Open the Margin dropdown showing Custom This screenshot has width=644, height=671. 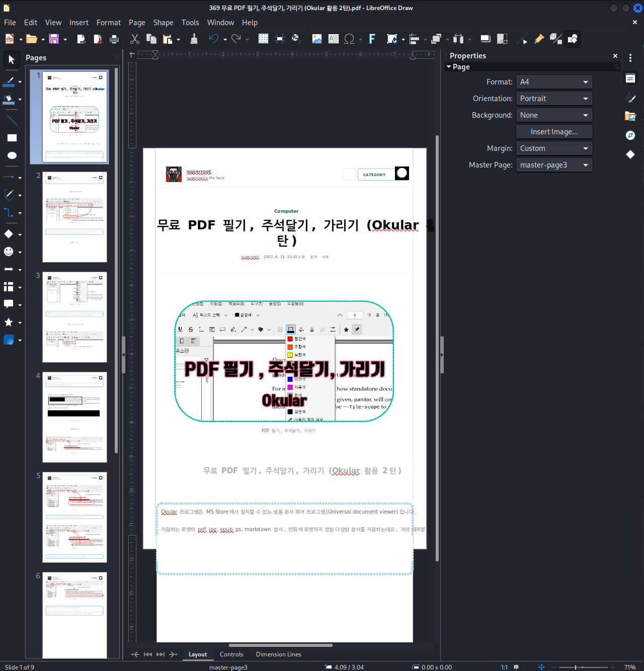tap(554, 148)
